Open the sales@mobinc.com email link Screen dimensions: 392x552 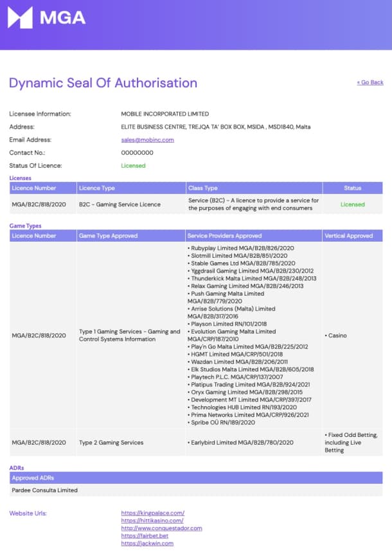coord(148,139)
